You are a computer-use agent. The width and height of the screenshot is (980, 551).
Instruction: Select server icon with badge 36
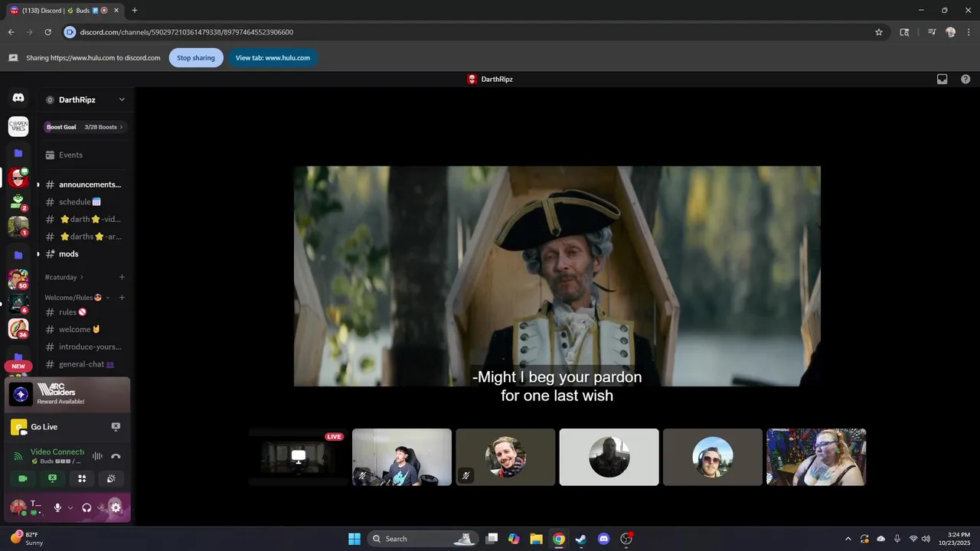(18, 328)
